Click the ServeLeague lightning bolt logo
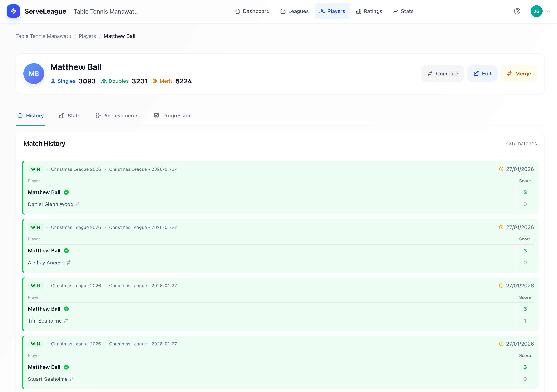The image size is (557, 392). coord(13,11)
